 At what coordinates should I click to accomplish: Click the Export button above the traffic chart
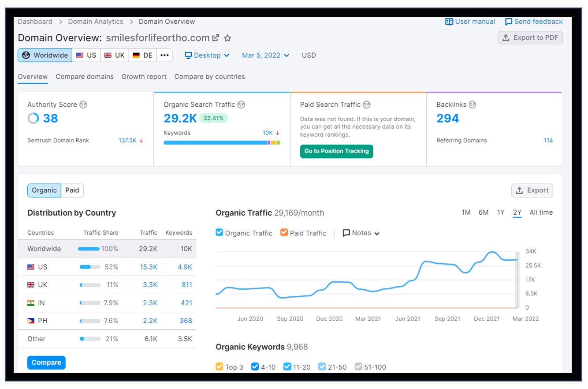[532, 191]
